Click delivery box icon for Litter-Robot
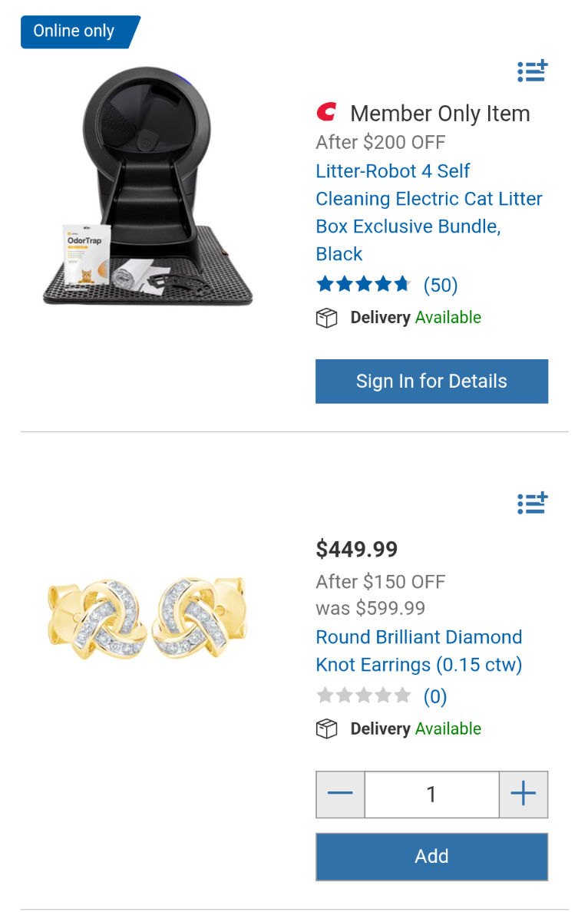The width and height of the screenshot is (588, 912). click(x=327, y=318)
